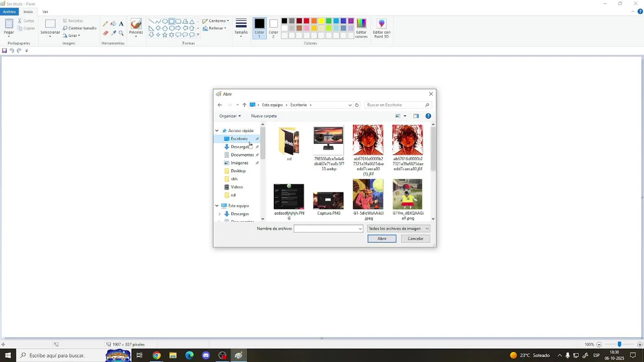Screen dimensions: 644x362
Task: Select the Pencil tool in Paint
Action: [105, 24]
